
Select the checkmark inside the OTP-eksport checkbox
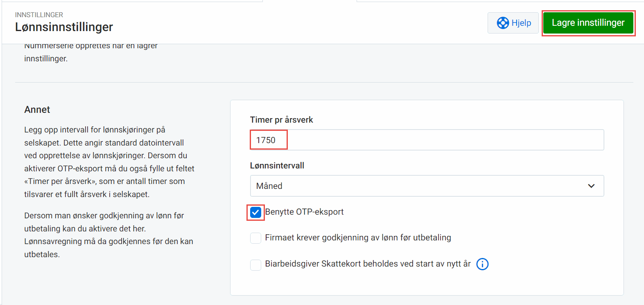click(255, 212)
